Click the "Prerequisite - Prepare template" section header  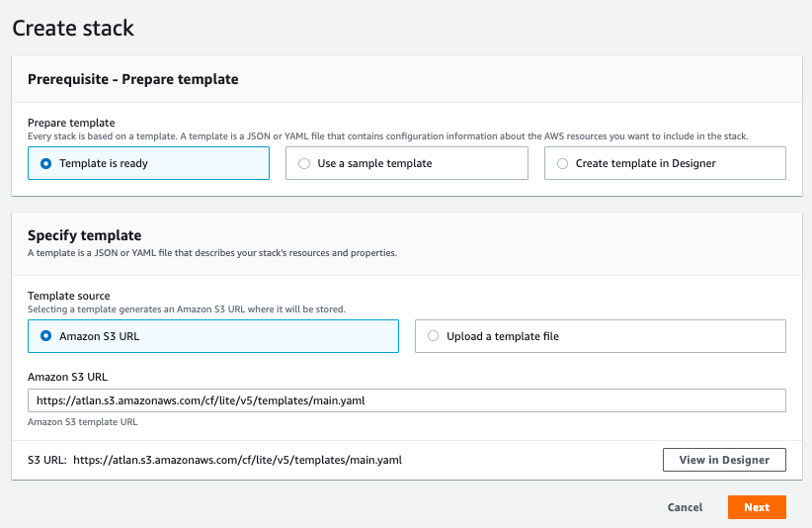[133, 79]
